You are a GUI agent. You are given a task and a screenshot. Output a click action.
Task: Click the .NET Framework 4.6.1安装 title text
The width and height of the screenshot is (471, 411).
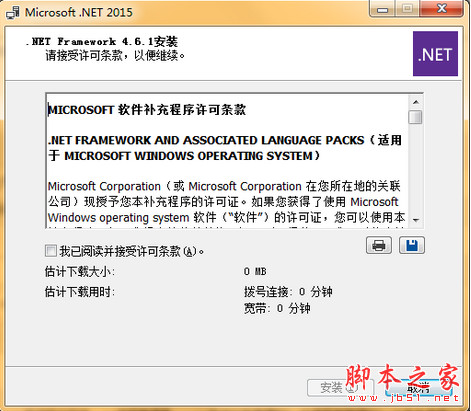102,42
